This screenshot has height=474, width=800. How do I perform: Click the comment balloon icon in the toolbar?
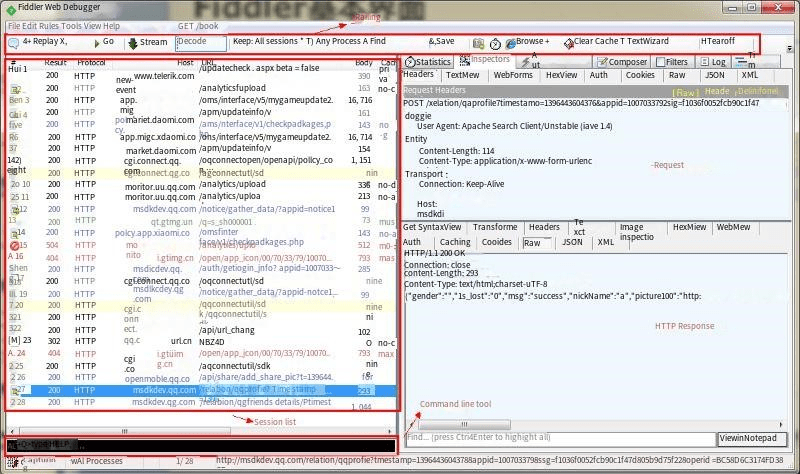tap(14, 43)
